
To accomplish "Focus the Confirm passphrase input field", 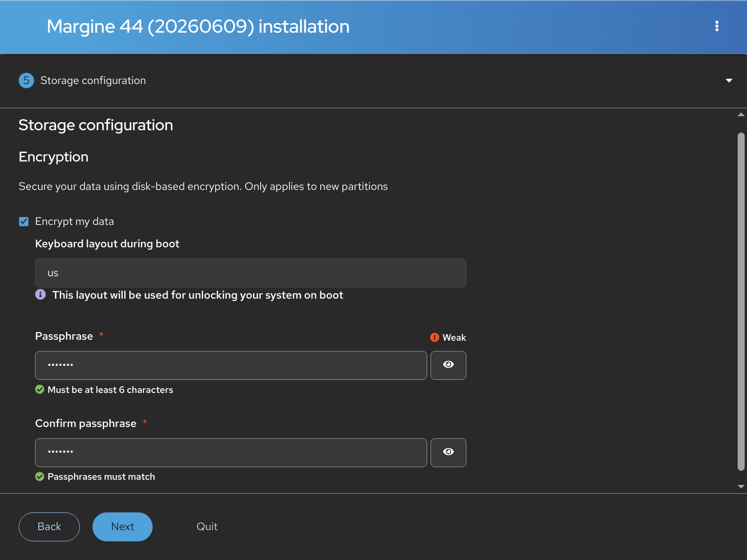I will [231, 453].
